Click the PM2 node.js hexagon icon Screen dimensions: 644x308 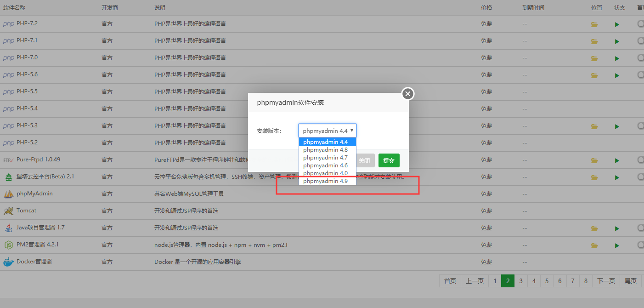pos(8,245)
